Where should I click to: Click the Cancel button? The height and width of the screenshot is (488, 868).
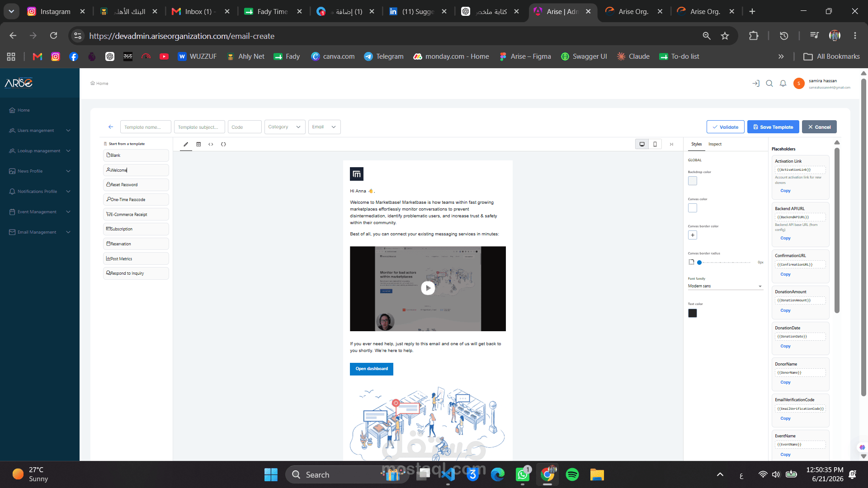click(819, 127)
